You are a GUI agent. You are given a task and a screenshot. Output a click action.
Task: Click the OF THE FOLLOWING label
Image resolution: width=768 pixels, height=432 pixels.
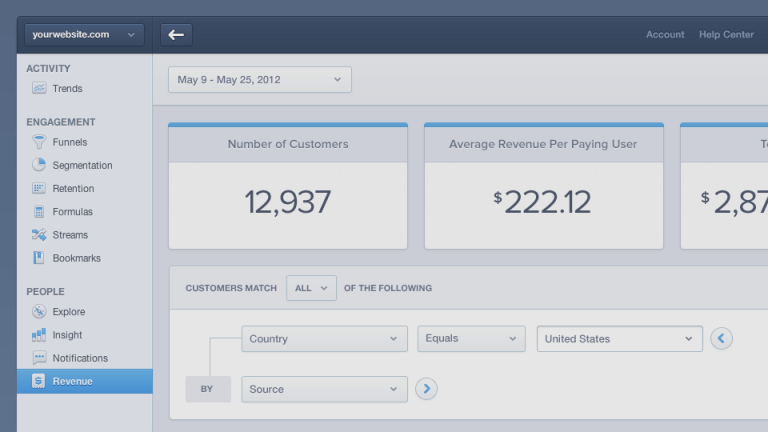[x=388, y=288]
